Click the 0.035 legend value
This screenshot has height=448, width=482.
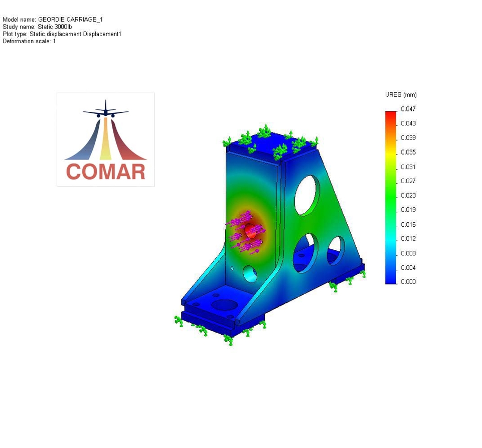click(x=408, y=152)
